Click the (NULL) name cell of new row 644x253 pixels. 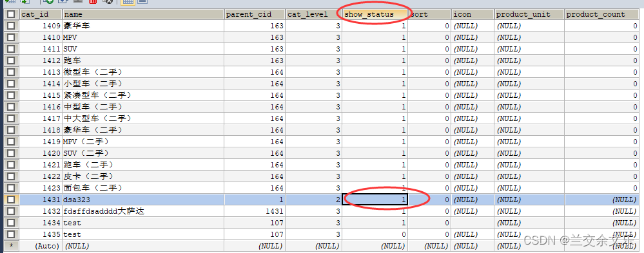tap(143, 246)
